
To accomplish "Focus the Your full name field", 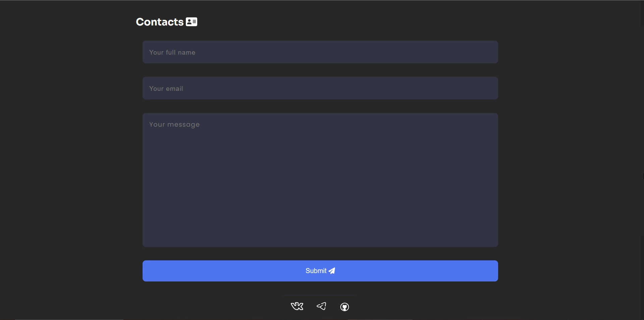I will (x=320, y=52).
